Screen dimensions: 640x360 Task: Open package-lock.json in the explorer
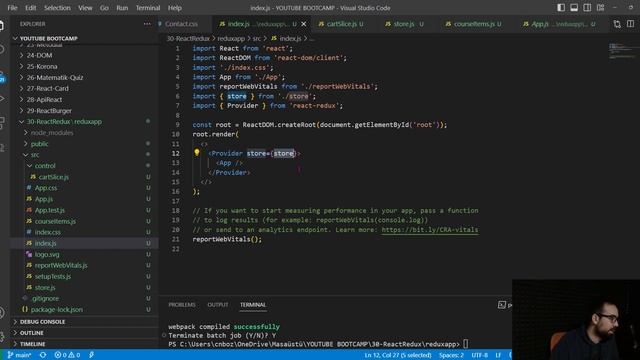pos(56,309)
